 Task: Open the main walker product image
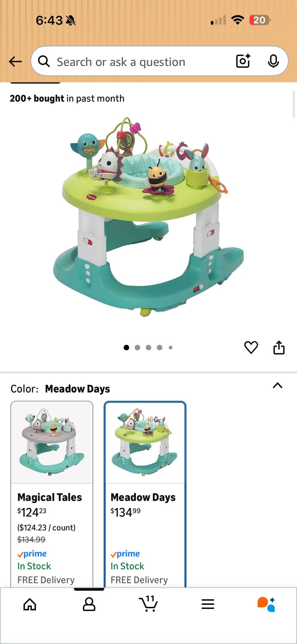[x=148, y=217]
